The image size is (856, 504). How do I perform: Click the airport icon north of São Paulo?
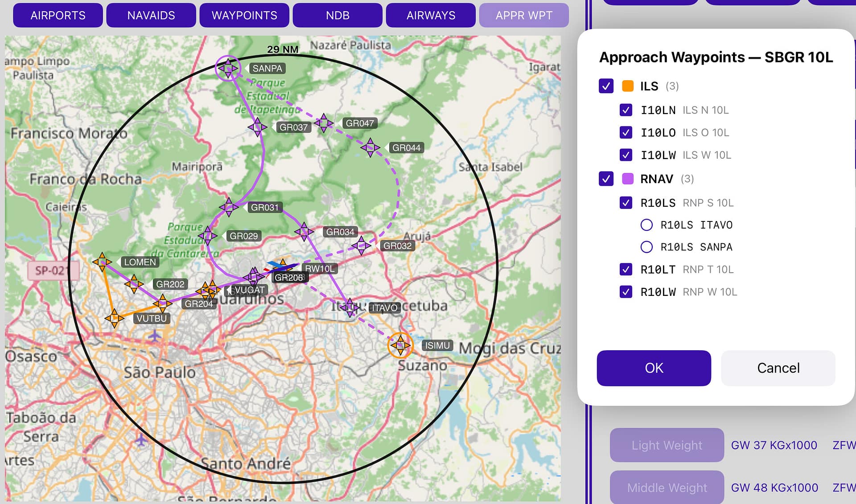pyautogui.click(x=154, y=335)
